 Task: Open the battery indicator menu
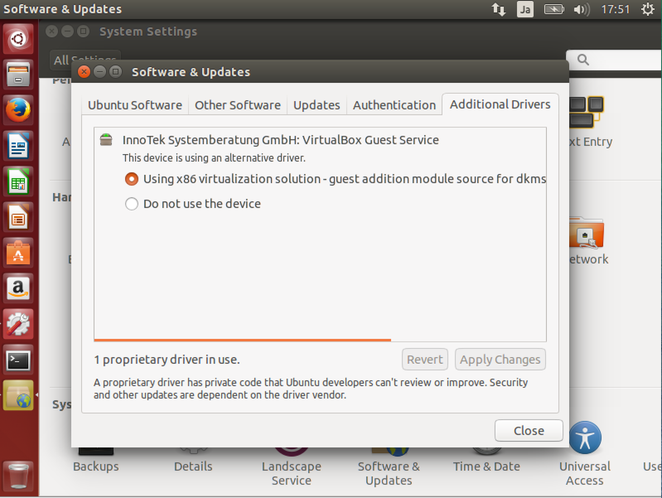(553, 9)
